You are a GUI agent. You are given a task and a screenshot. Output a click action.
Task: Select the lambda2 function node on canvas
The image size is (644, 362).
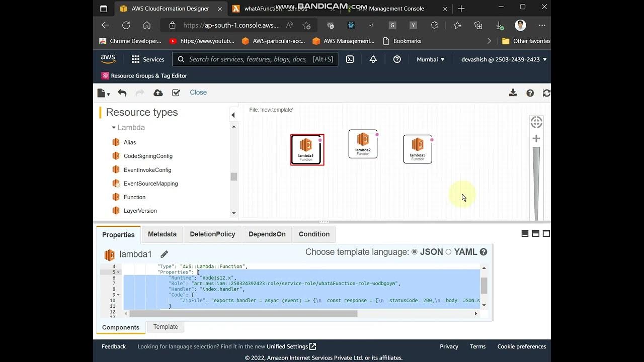click(x=363, y=144)
